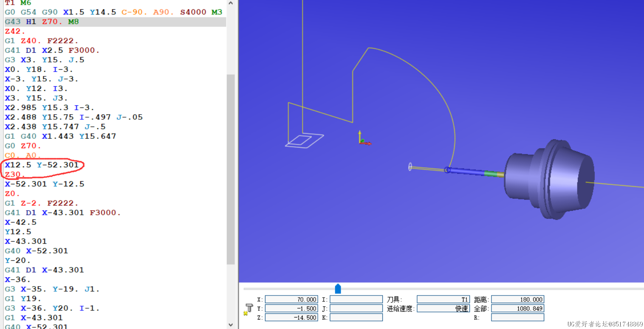
Task: Click the 进给速度 field showing 快速
Action: click(x=443, y=309)
